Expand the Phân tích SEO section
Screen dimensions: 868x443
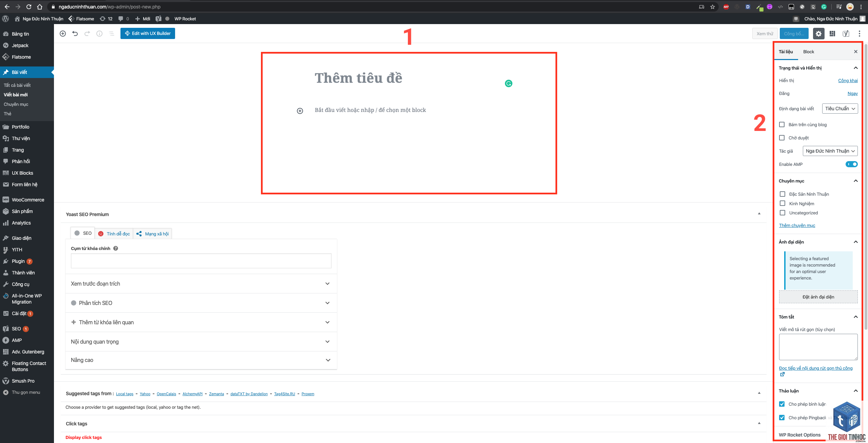pos(201,303)
